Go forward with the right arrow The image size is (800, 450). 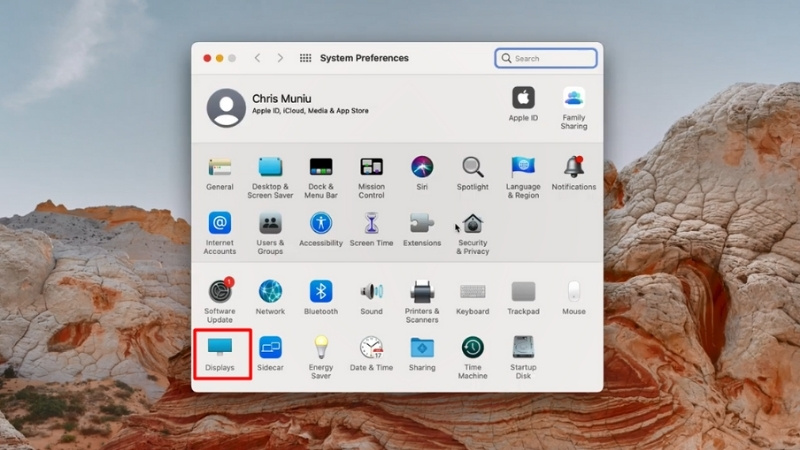pyautogui.click(x=280, y=58)
